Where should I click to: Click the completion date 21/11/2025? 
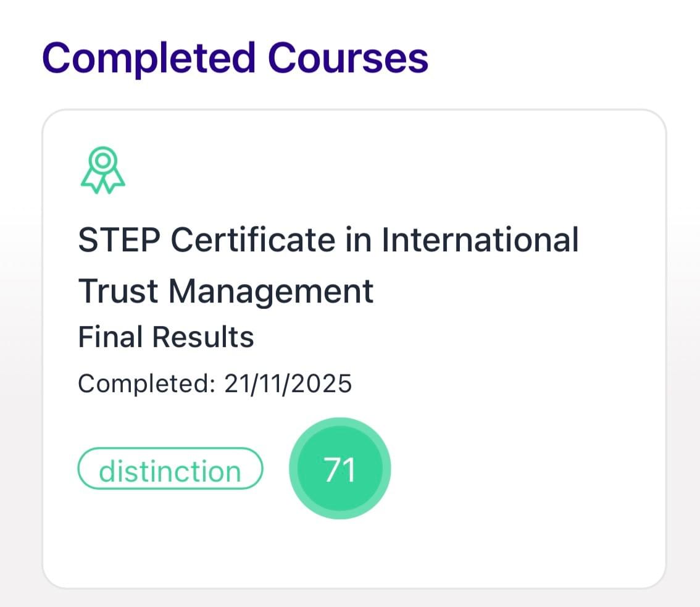click(288, 383)
